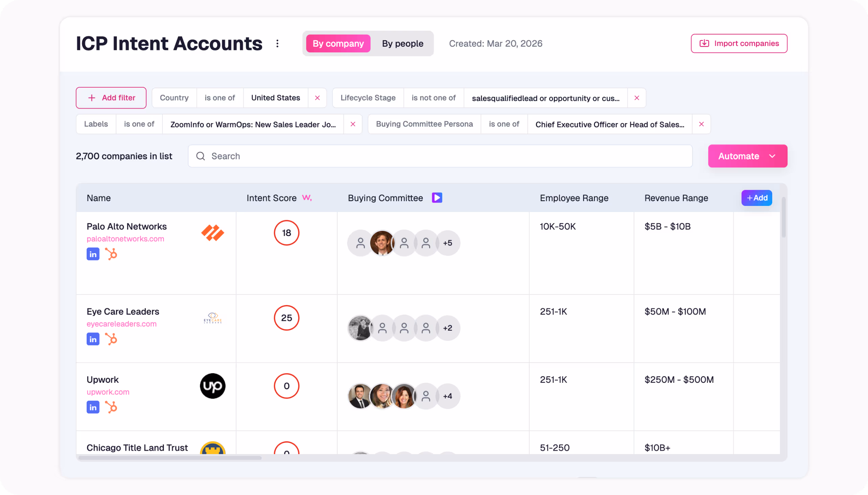Click the Upwork company logo
Viewport: 868px width, 495px height.
212,386
